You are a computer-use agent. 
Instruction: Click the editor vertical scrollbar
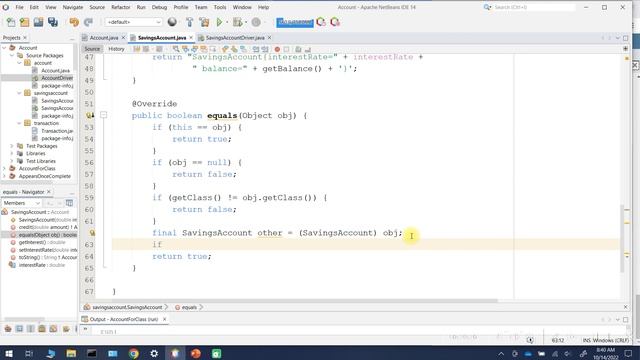(x=622, y=238)
